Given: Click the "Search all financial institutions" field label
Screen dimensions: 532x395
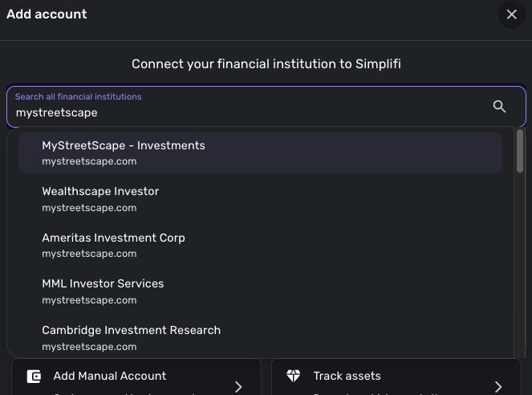Looking at the screenshot, I should tap(78, 96).
